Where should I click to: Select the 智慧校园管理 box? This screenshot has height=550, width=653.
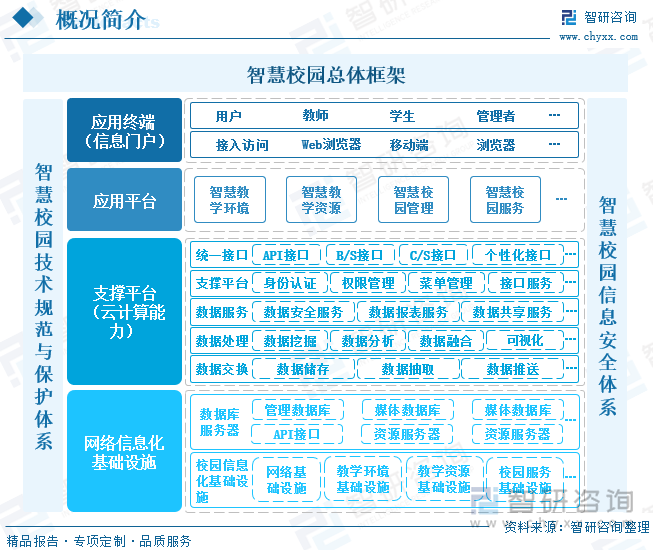click(413, 199)
